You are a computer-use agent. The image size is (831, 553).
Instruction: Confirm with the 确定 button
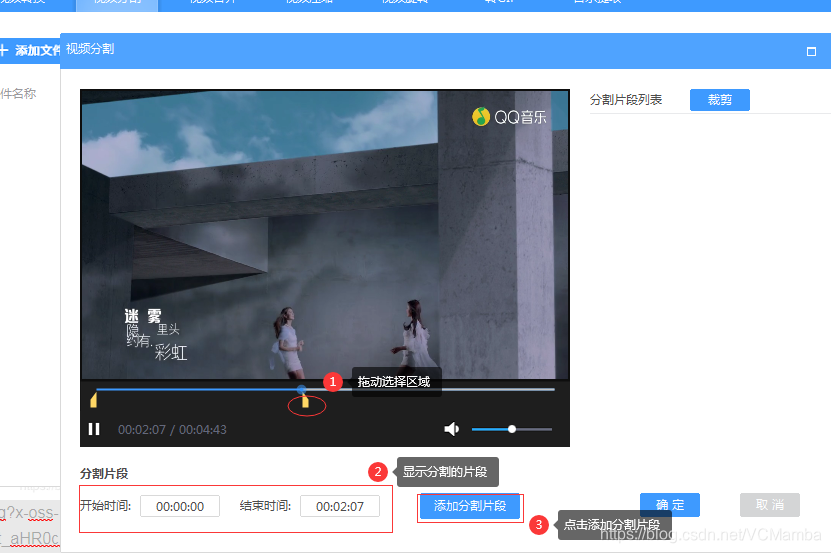click(x=670, y=505)
